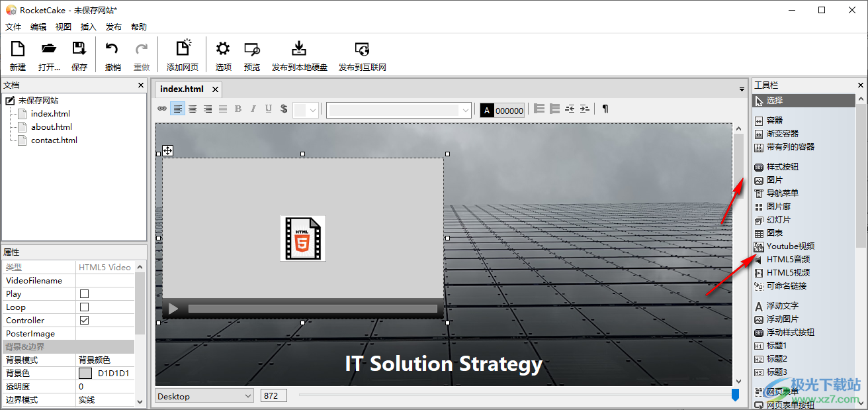The width and height of the screenshot is (868, 410).
Task: Click 发布到互联网 publish to internet icon
Action: coord(362,49)
